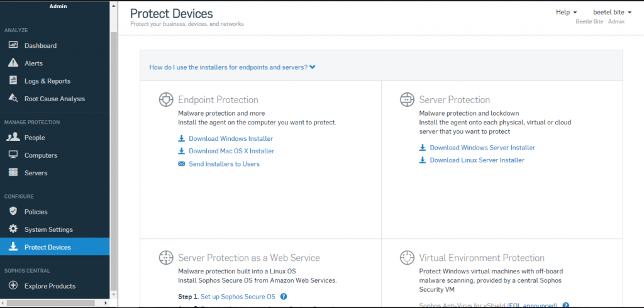
Task: Click the People icon in sidebar
Action: point(13,137)
